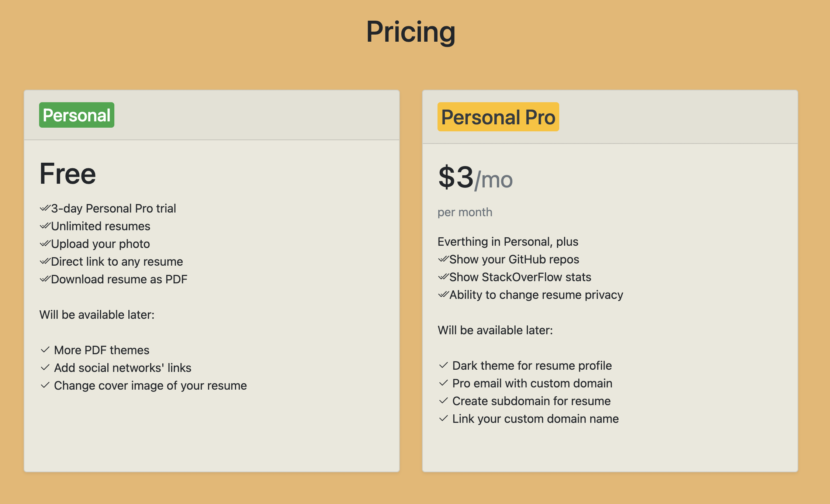
Task: Click the Direct link to any resume feature
Action: click(x=117, y=262)
